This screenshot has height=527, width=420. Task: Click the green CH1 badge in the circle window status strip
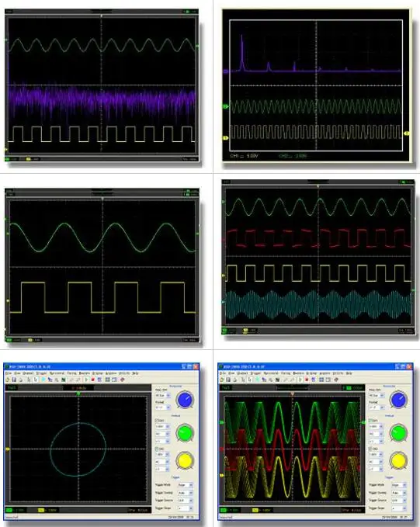pyautogui.click(x=9, y=510)
